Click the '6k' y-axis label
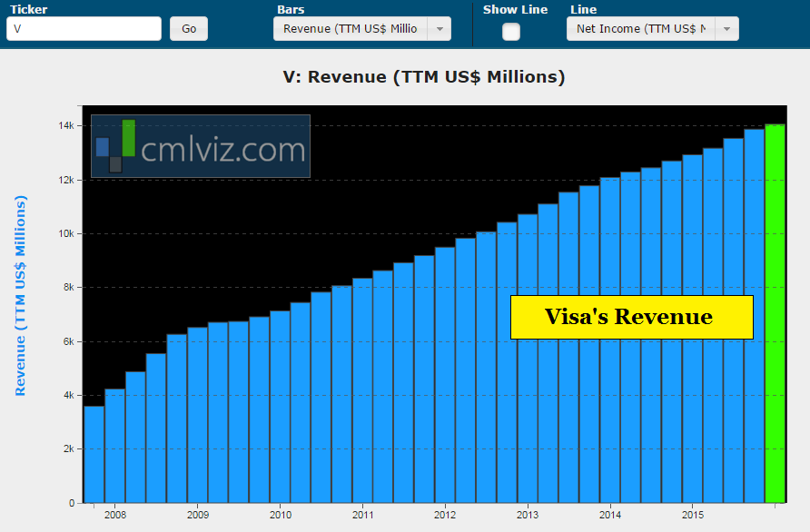 [x=68, y=341]
